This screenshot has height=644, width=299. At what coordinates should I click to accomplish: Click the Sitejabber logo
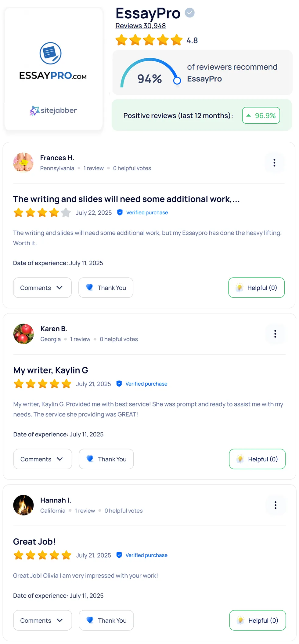pos(53,111)
